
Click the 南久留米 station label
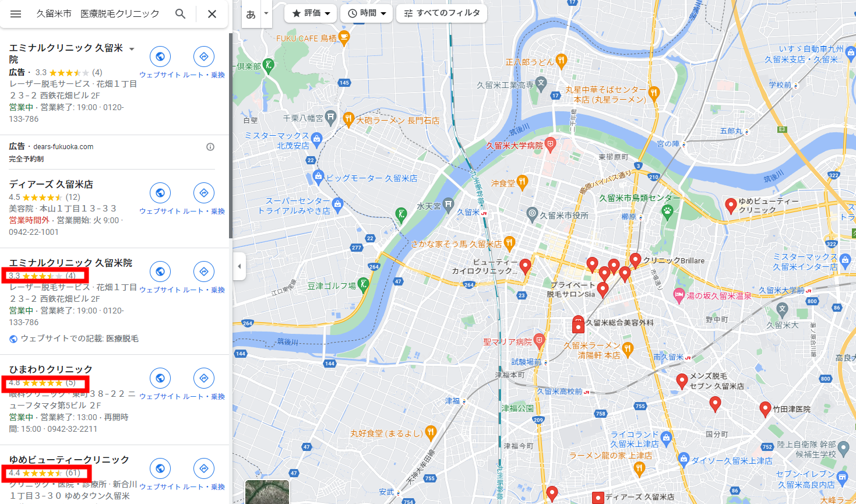click(x=668, y=357)
